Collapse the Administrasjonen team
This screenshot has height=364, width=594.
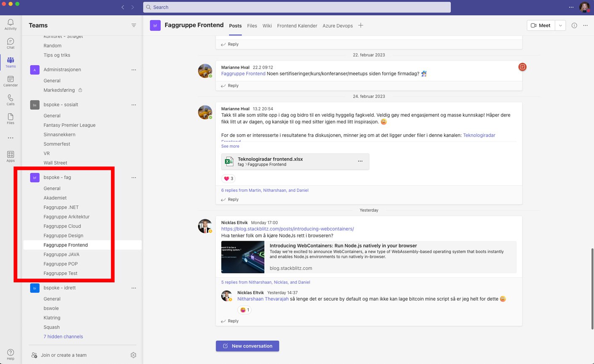[x=62, y=69]
